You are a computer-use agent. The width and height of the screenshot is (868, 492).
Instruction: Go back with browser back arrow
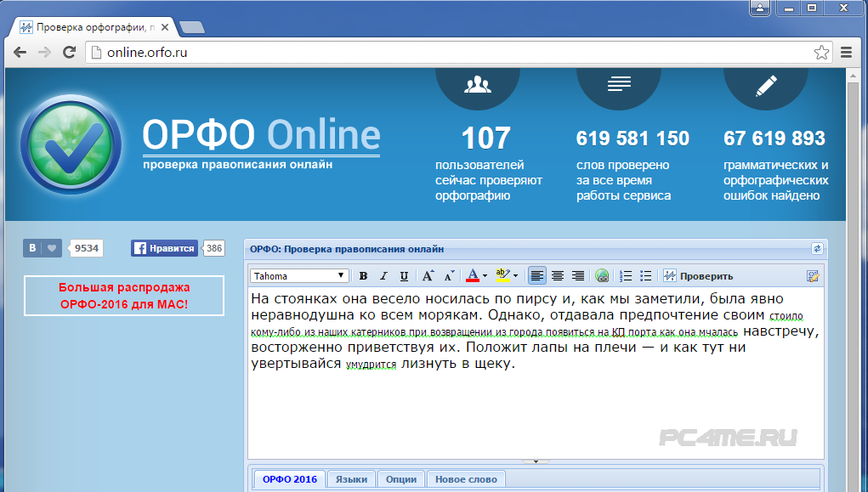20,53
